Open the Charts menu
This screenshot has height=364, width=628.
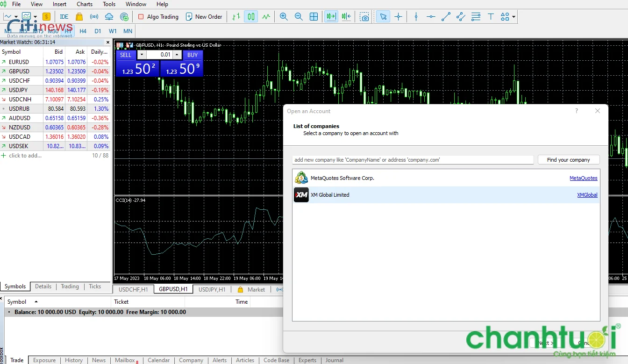coord(85,4)
